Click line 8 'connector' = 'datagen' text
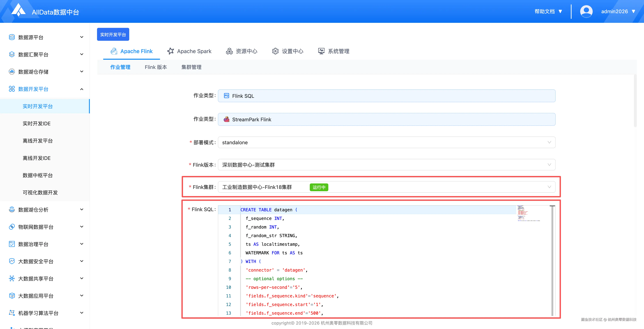This screenshot has width=644, height=329. 276,270
